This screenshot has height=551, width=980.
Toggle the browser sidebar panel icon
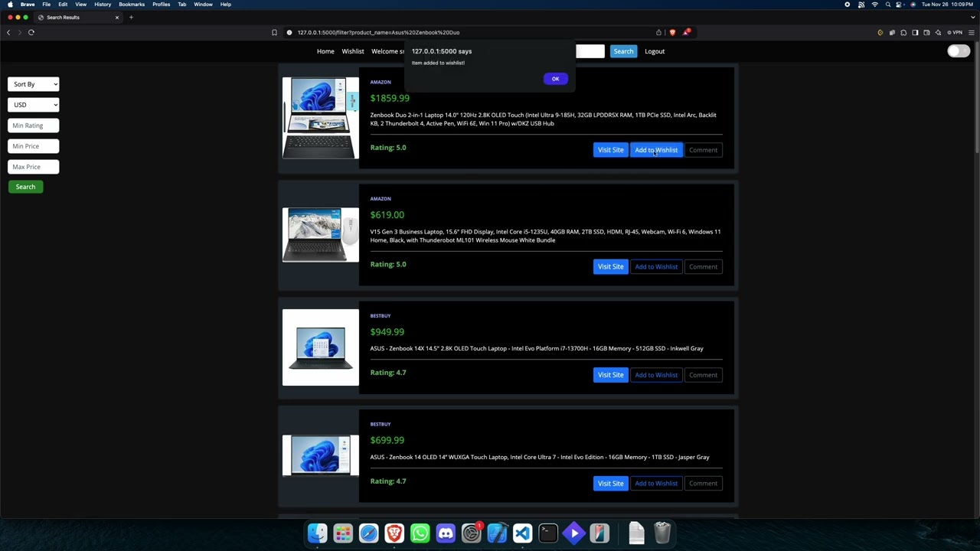[x=915, y=32]
